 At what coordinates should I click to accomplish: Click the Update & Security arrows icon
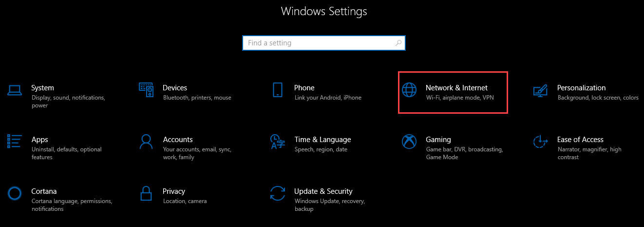click(x=278, y=193)
